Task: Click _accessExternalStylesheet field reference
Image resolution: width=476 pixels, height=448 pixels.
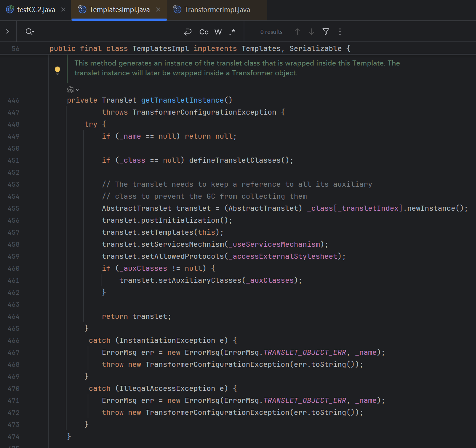Action: tap(283, 256)
